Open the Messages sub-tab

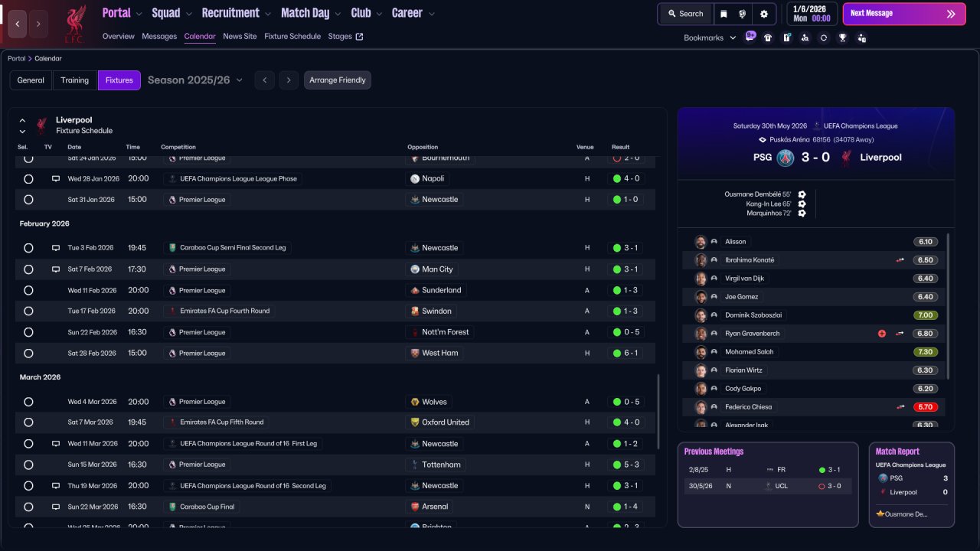pyautogui.click(x=159, y=37)
